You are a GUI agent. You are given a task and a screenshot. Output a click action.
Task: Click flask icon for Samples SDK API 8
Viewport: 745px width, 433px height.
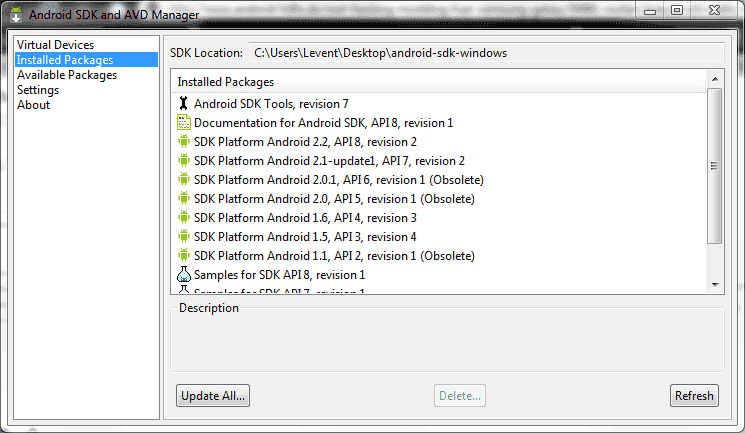(183, 274)
